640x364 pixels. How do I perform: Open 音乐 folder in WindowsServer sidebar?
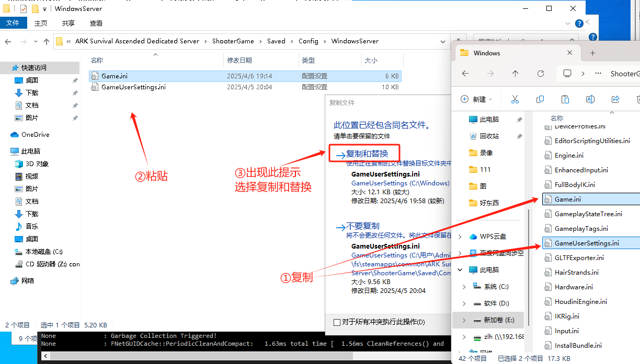click(31, 227)
